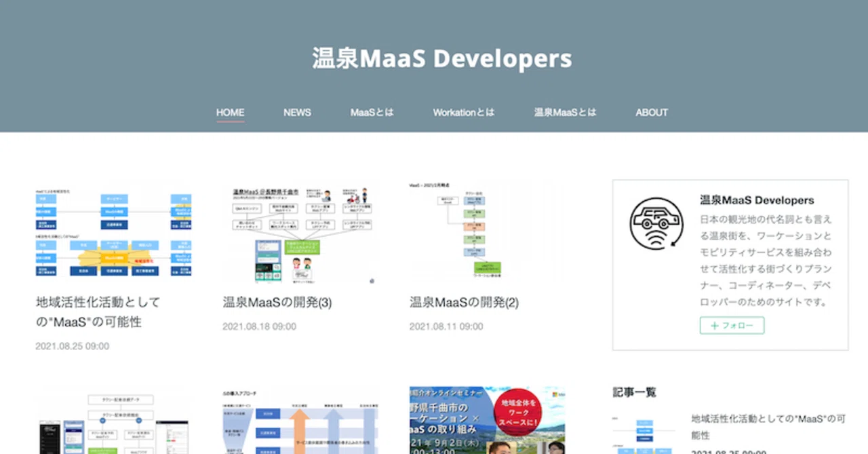Click date 2021.08.25 09:00 under first article
The height and width of the screenshot is (454, 868).
pos(72,346)
